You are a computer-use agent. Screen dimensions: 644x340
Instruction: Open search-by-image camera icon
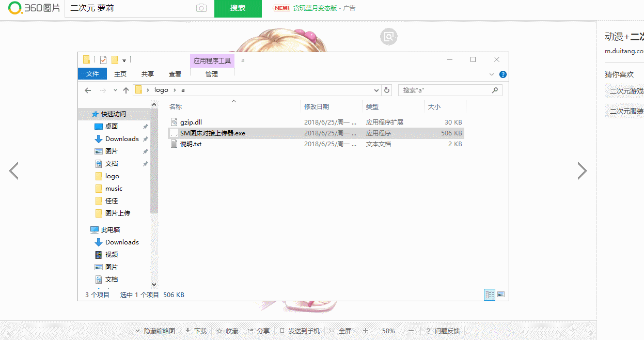(x=201, y=8)
